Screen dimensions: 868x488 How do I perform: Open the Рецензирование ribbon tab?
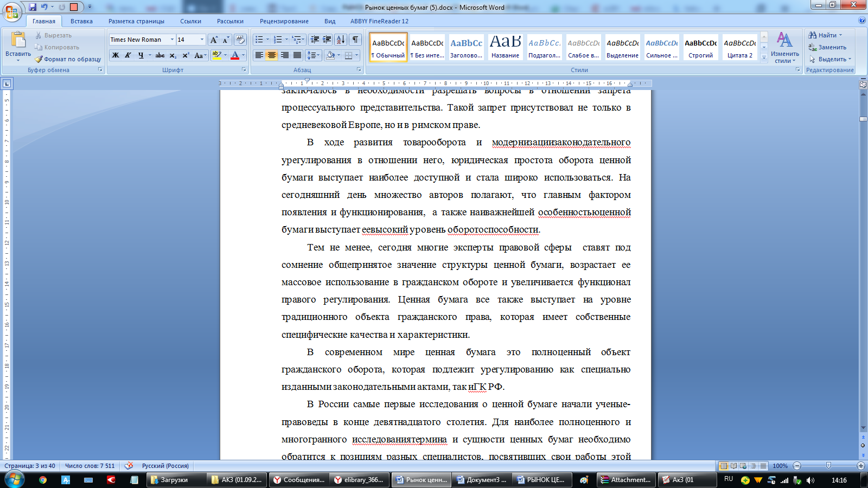coord(284,21)
